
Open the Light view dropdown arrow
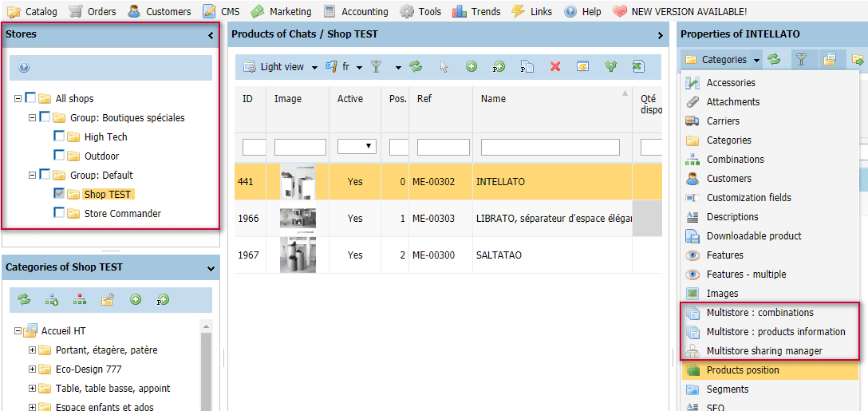[x=314, y=68]
